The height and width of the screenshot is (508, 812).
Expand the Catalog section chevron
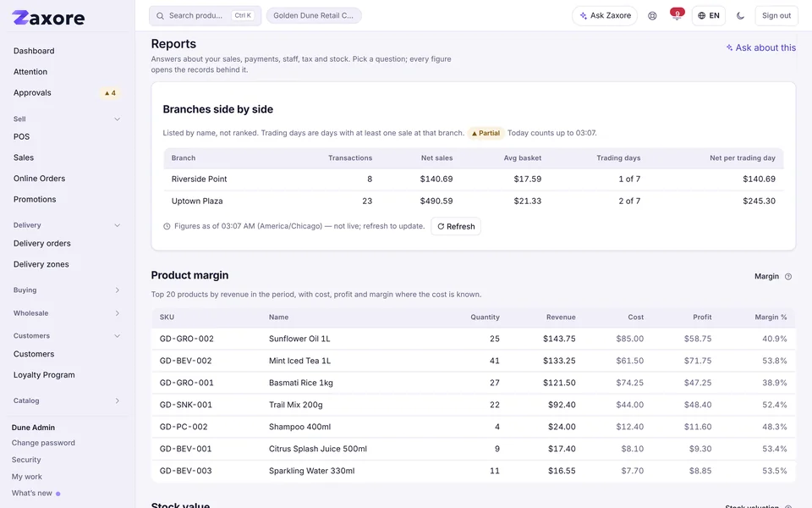[117, 400]
